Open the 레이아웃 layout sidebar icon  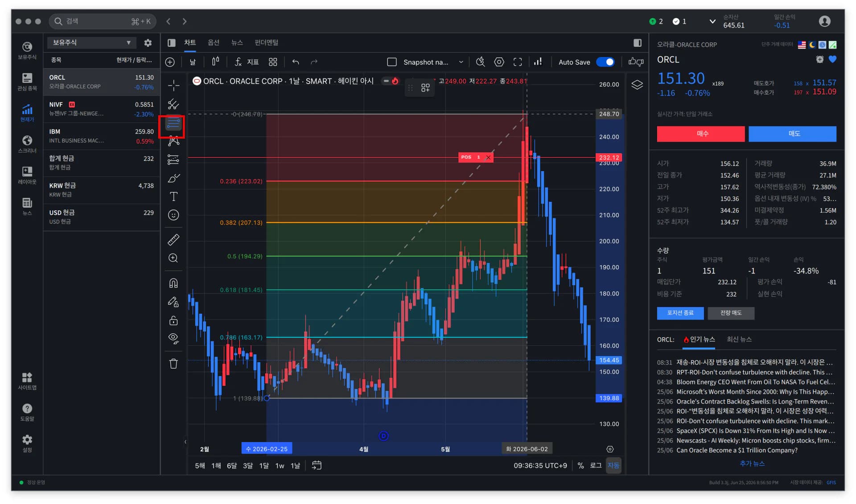coord(27,175)
